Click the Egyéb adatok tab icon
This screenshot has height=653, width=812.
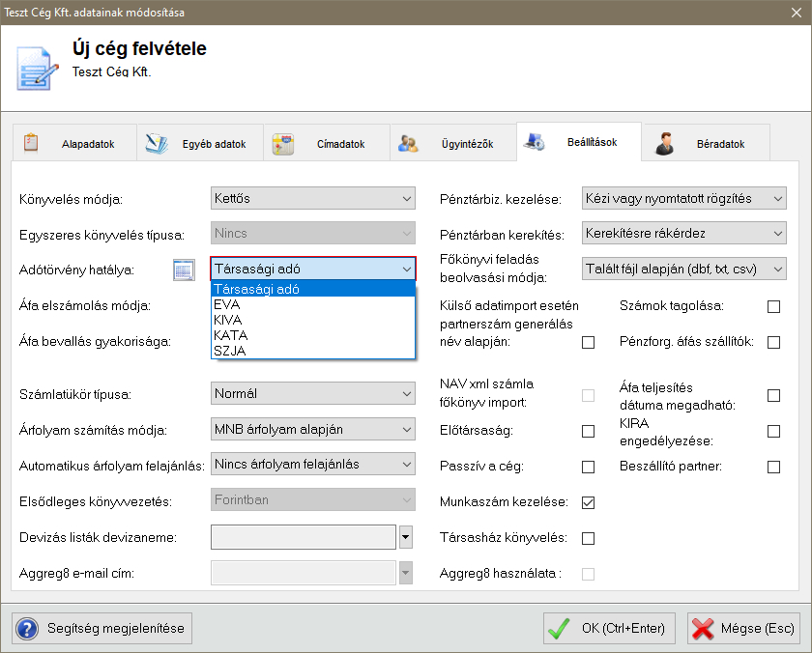point(157,144)
